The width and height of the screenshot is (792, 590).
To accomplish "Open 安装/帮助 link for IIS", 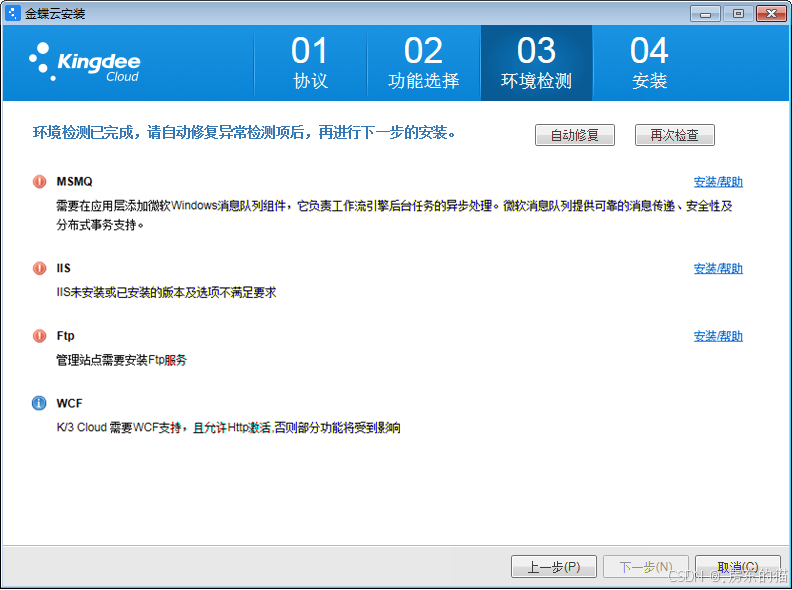I will tap(718, 269).
